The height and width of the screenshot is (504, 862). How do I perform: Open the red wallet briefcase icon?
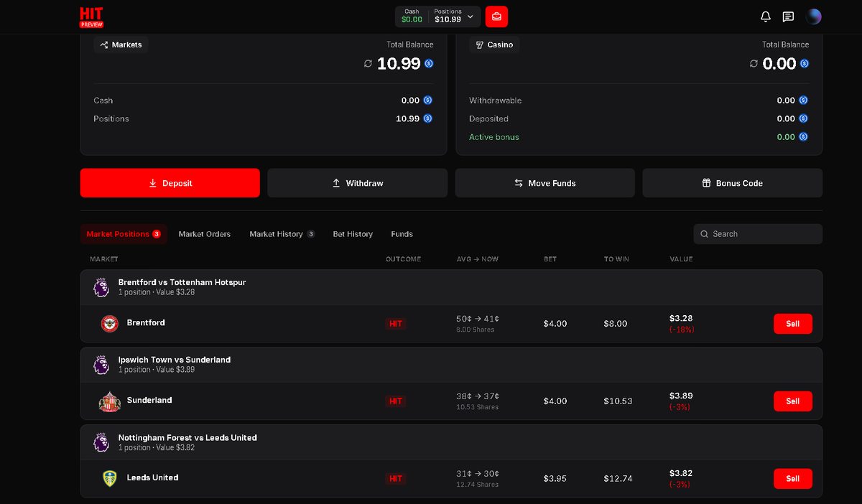(x=496, y=17)
